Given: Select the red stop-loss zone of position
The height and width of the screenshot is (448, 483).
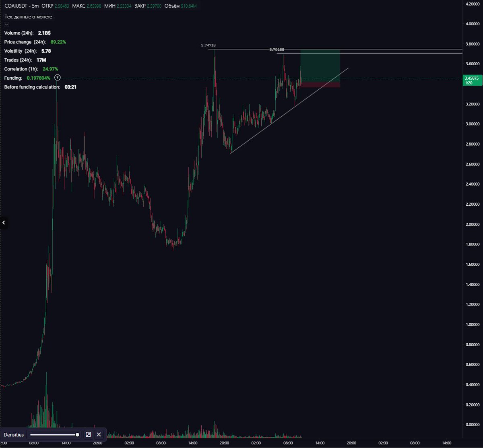Looking at the screenshot, I should pyautogui.click(x=320, y=85).
